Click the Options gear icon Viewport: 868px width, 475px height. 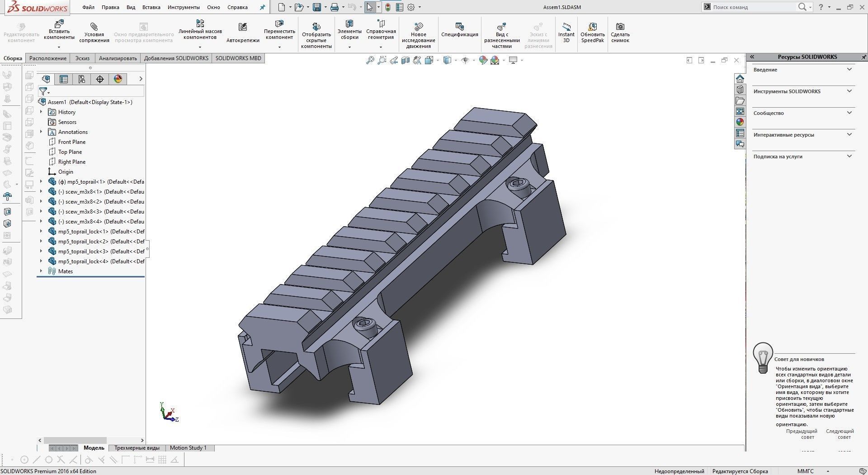pyautogui.click(x=411, y=7)
